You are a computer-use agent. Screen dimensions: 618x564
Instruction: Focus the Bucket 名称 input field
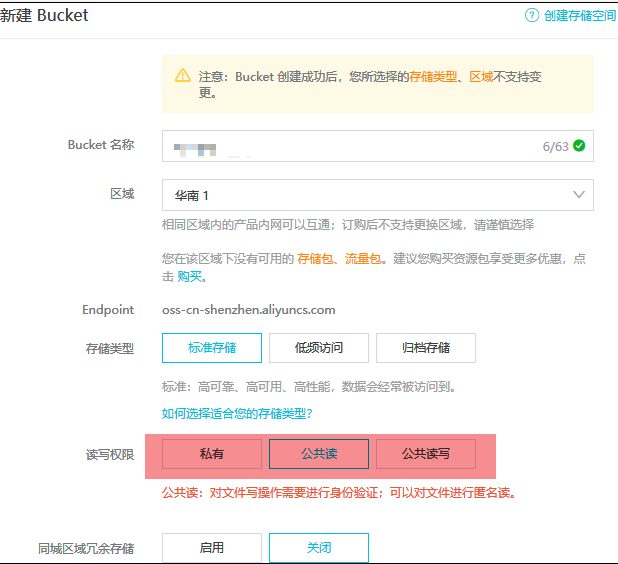pos(378,146)
